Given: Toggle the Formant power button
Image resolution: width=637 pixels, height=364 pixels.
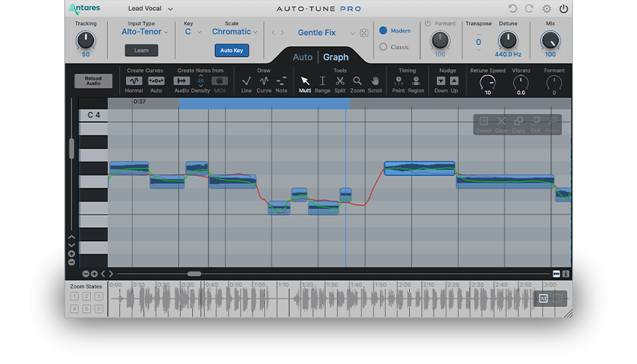Looking at the screenshot, I should [428, 23].
